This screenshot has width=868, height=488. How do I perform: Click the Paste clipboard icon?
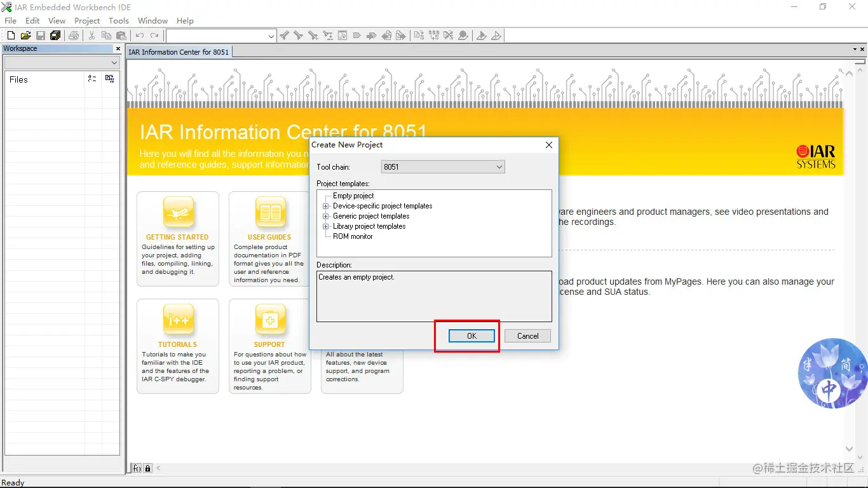click(121, 36)
